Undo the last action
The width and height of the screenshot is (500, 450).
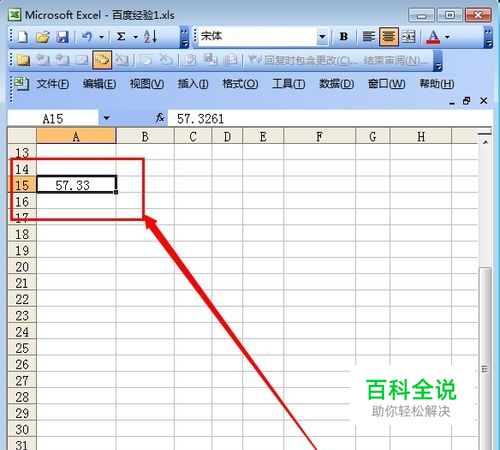tap(87, 36)
